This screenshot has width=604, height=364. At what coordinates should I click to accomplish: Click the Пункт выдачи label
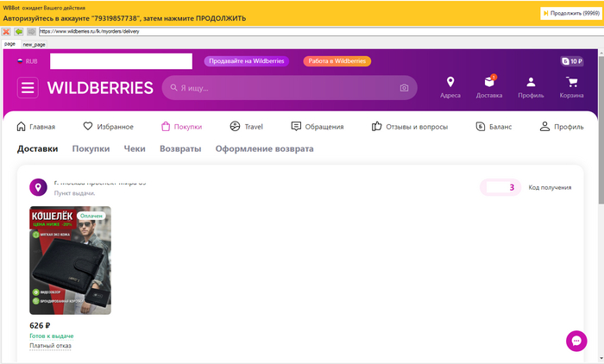[x=74, y=193]
